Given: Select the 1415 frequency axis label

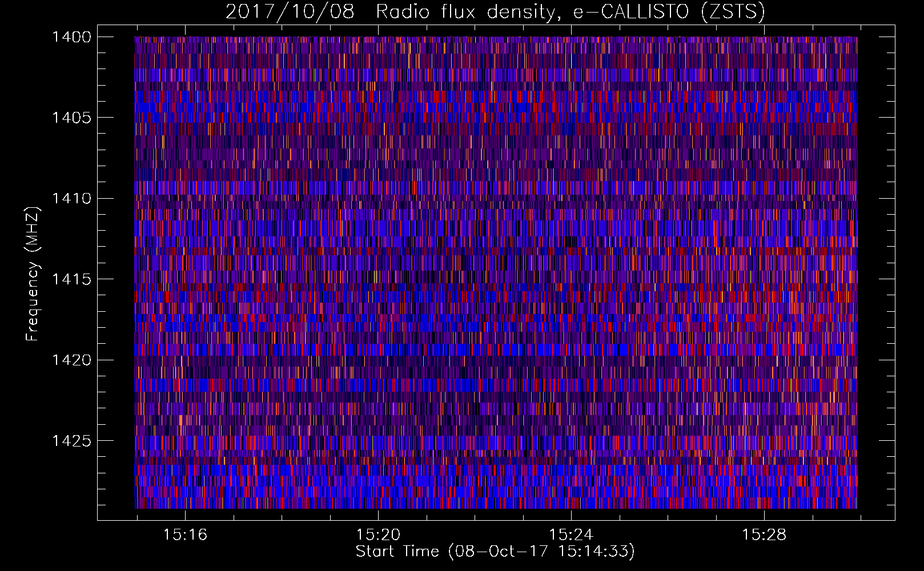Looking at the screenshot, I should (x=71, y=279).
